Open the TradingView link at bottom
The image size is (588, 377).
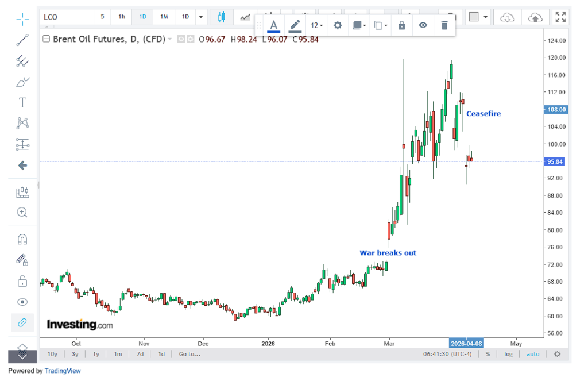tap(63, 371)
